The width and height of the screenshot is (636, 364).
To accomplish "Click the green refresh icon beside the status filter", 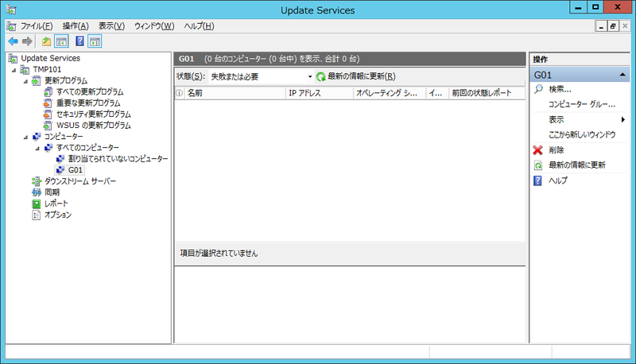I will coord(321,76).
